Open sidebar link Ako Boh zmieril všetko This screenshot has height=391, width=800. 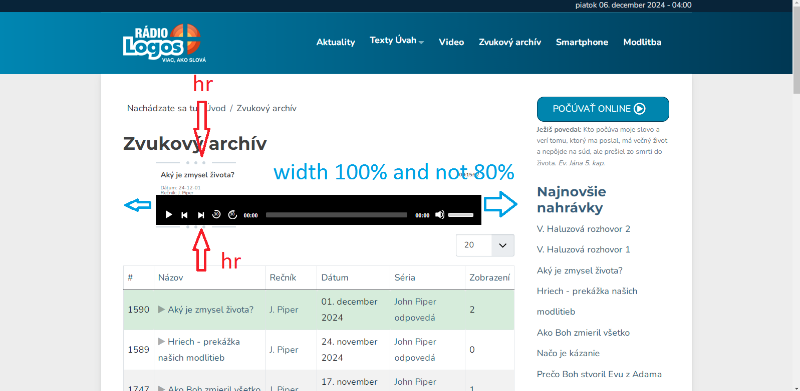tap(583, 333)
